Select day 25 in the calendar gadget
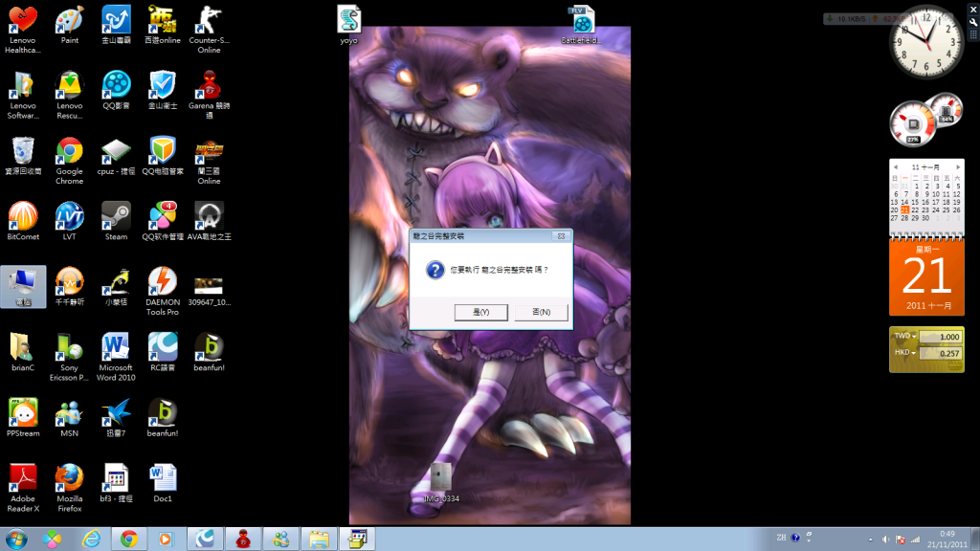 tap(947, 209)
